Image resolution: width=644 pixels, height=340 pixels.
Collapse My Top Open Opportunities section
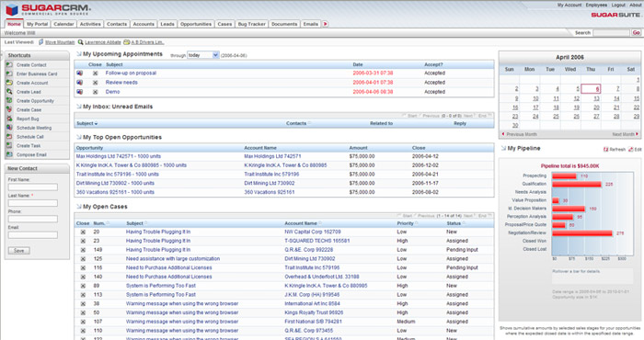(x=79, y=137)
